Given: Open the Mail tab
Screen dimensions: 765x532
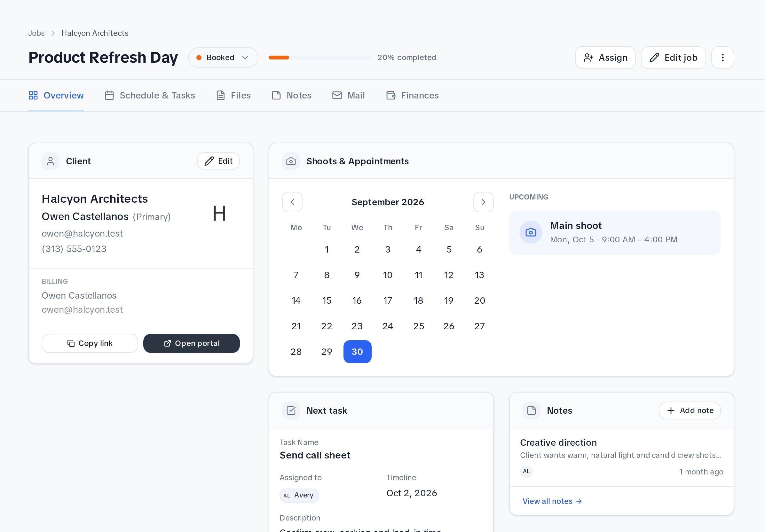Looking at the screenshot, I should coord(349,95).
